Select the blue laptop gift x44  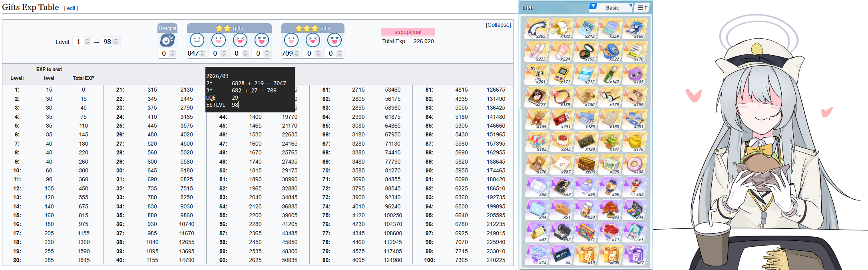click(x=537, y=210)
